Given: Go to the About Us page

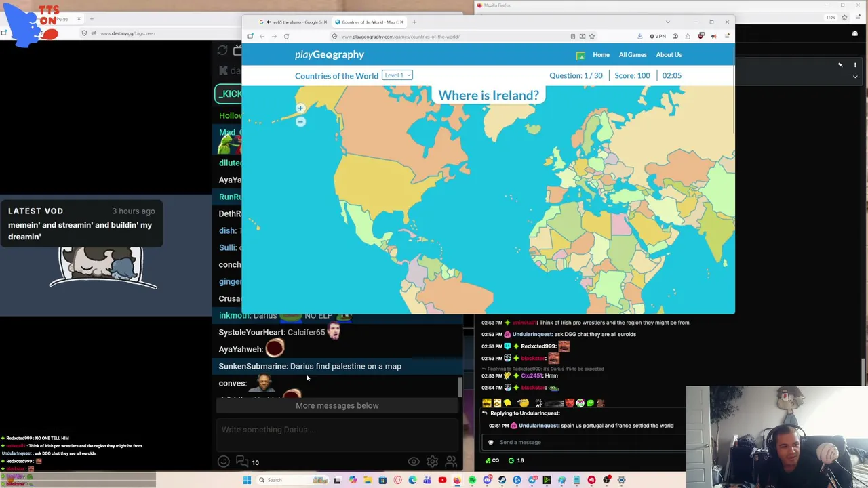Looking at the screenshot, I should tap(669, 55).
